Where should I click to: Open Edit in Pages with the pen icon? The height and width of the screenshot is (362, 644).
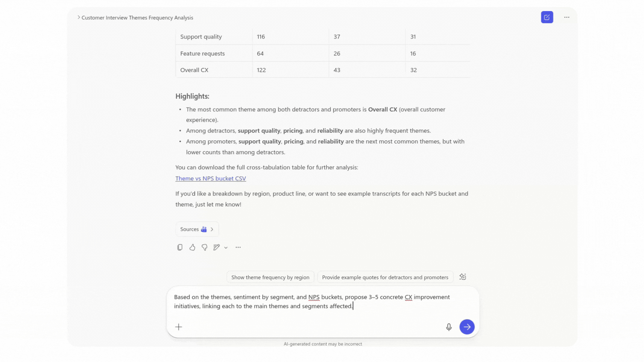point(216,247)
